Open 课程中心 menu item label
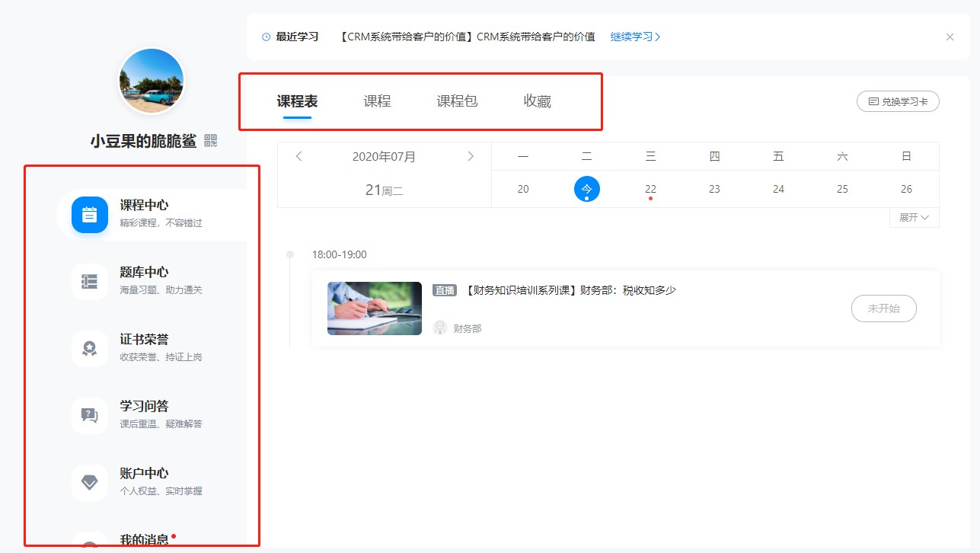The width and height of the screenshot is (980, 553). click(x=144, y=205)
